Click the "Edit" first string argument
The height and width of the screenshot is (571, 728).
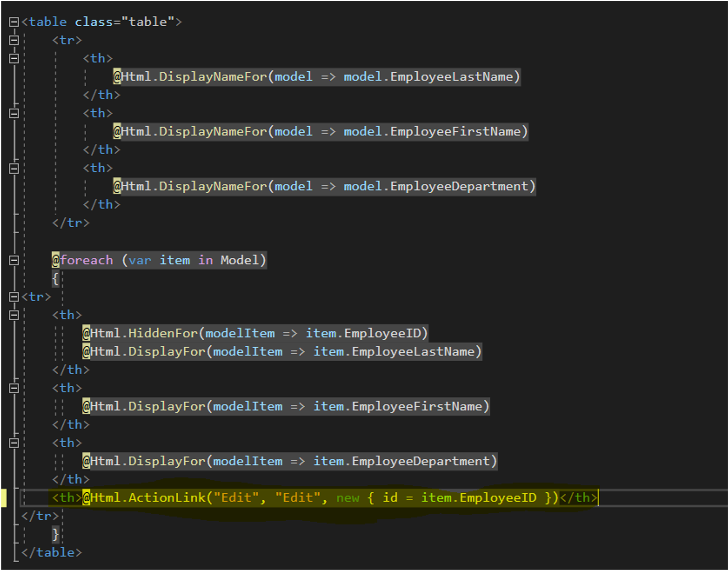(x=236, y=498)
